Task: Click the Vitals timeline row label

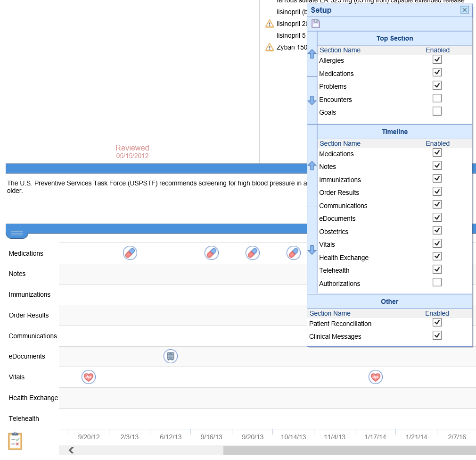Action: tap(16, 377)
